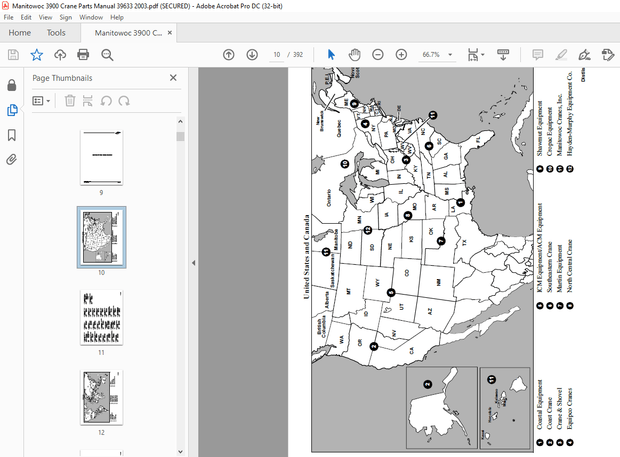
Task: Click the stamp tool icon
Action: [608, 55]
